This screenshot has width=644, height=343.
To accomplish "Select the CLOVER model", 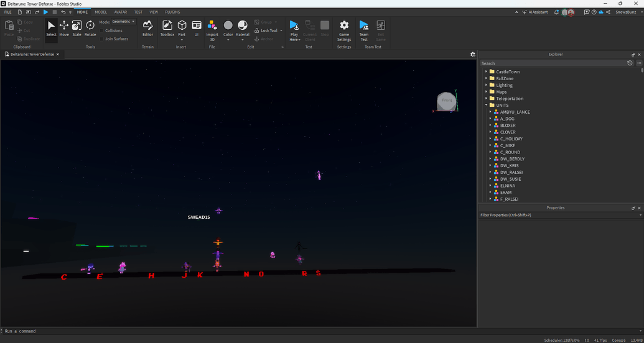I will pos(508,132).
